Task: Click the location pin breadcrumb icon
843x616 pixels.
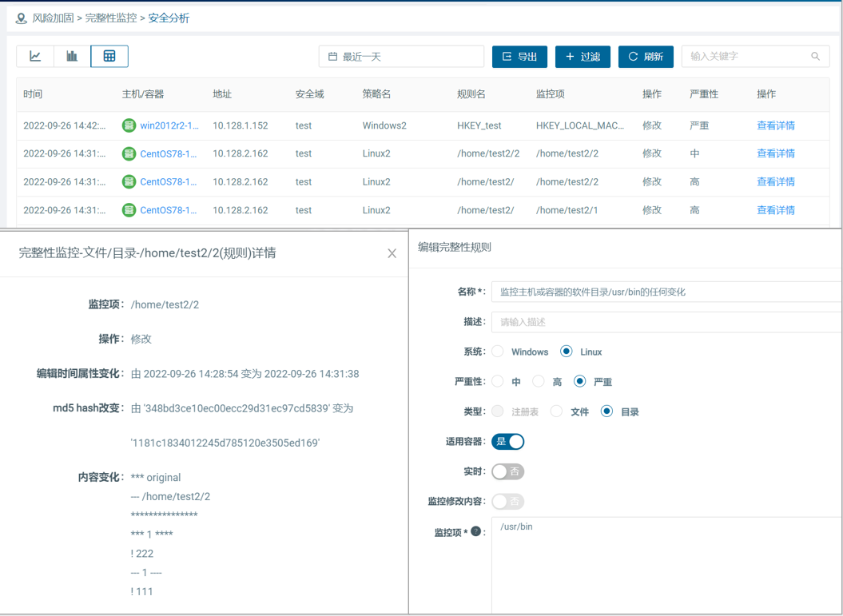Action: [x=21, y=18]
